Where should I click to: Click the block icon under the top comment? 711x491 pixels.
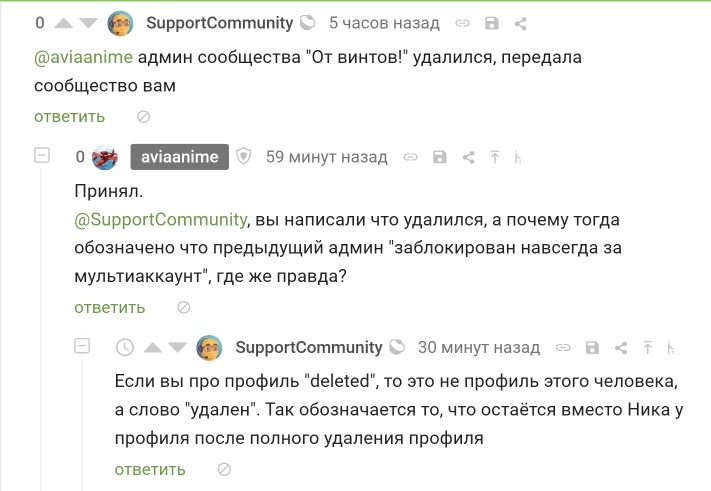143,117
